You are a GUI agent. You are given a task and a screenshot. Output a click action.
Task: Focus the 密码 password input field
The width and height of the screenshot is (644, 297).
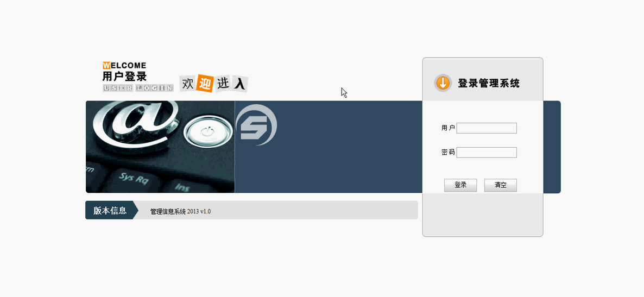487,153
